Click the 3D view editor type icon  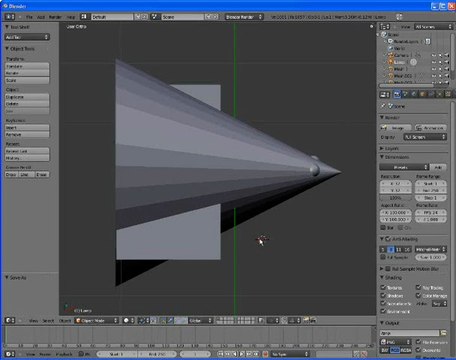pos(10,321)
